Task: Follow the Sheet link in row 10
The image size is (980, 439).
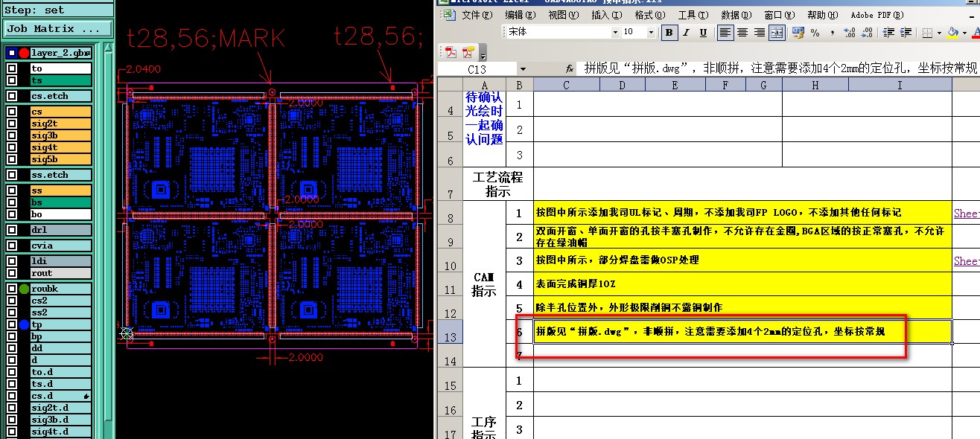Action: [x=967, y=261]
